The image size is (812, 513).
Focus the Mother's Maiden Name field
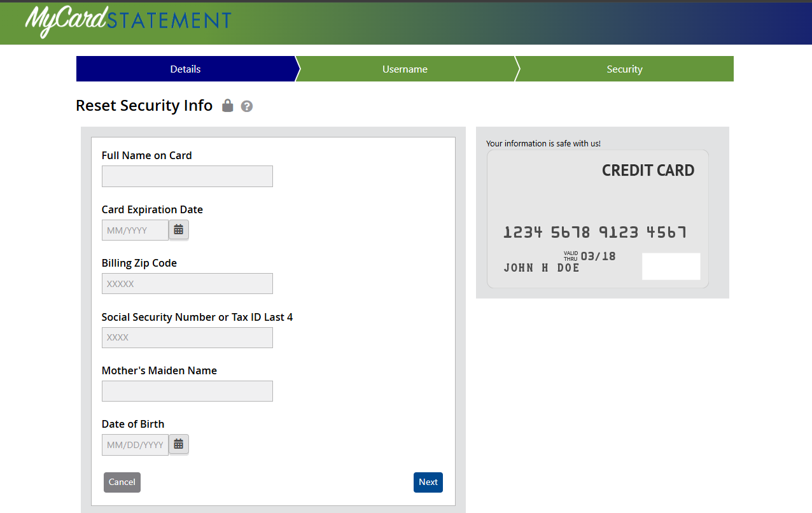click(x=187, y=391)
